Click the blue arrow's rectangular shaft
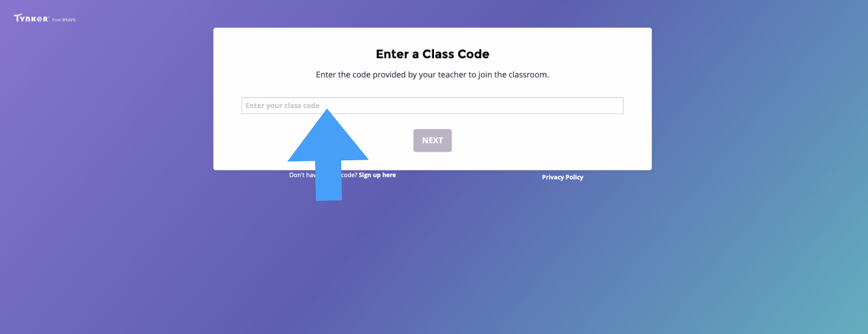 pyautogui.click(x=329, y=180)
